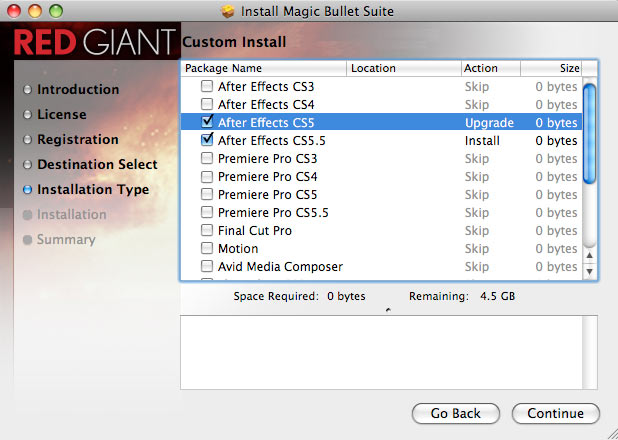The width and height of the screenshot is (618, 440).
Task: Click the Red Giant logo
Action: (95, 41)
